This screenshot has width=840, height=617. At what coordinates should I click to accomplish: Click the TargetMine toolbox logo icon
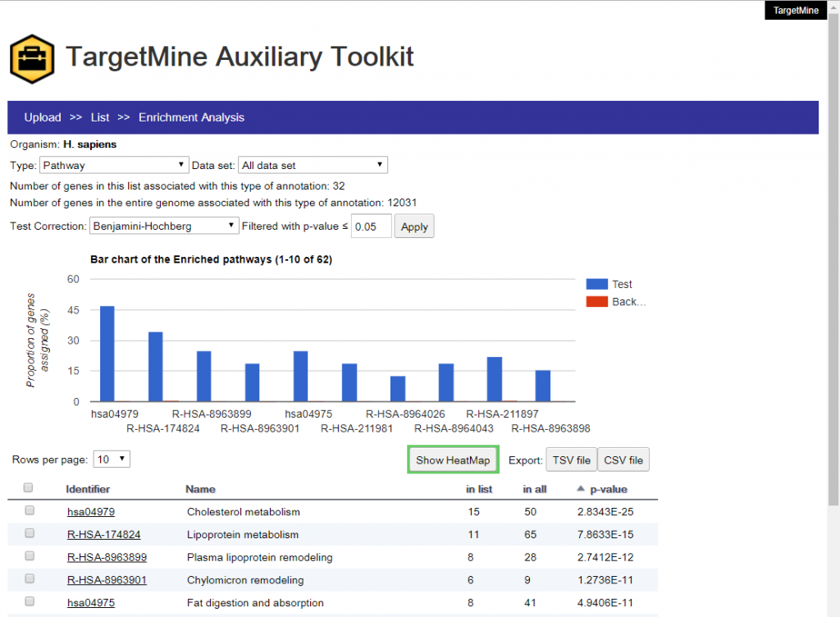pos(32,57)
